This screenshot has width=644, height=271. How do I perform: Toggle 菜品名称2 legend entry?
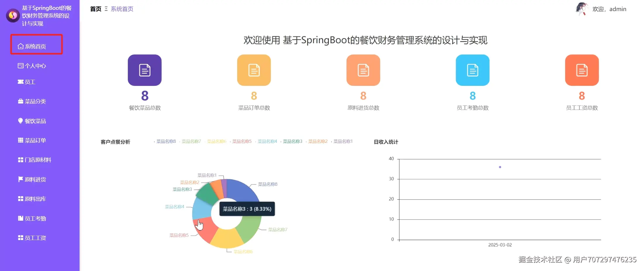click(x=317, y=141)
